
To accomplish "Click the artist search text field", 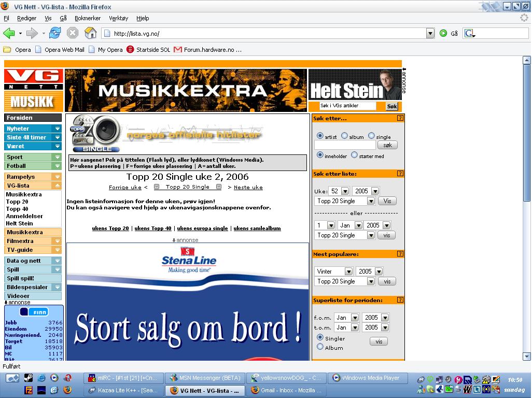I will 345,145.
